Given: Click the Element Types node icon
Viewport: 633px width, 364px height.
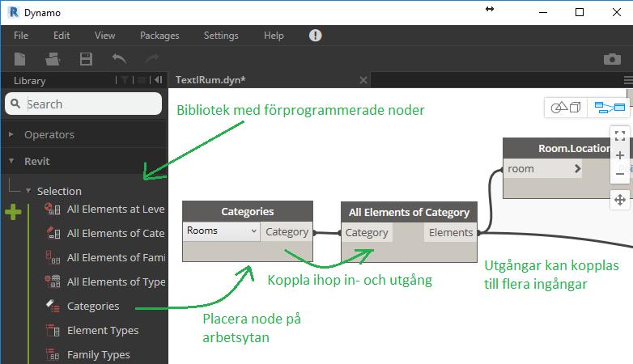Looking at the screenshot, I should click(53, 330).
